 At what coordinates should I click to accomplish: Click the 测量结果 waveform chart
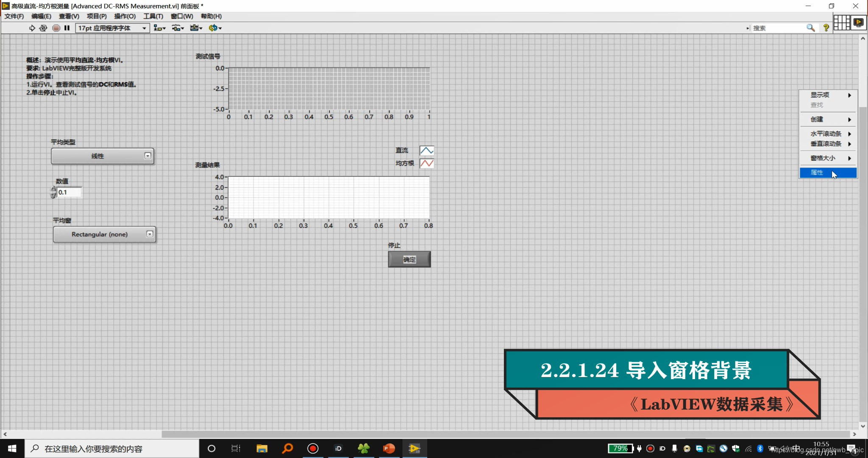pos(329,198)
